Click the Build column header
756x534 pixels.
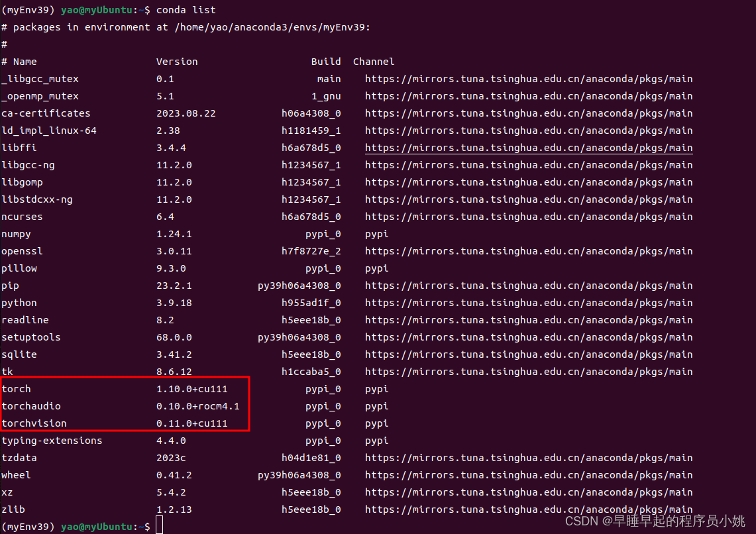(x=325, y=61)
